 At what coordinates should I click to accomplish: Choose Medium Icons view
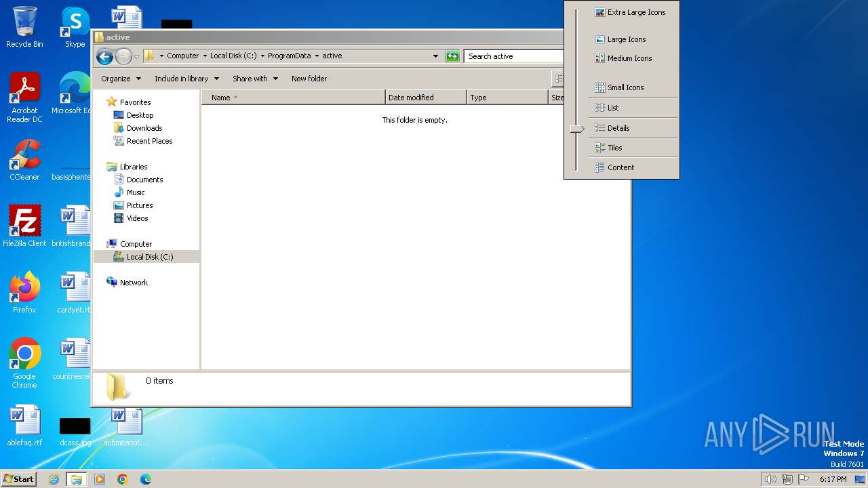pyautogui.click(x=623, y=58)
